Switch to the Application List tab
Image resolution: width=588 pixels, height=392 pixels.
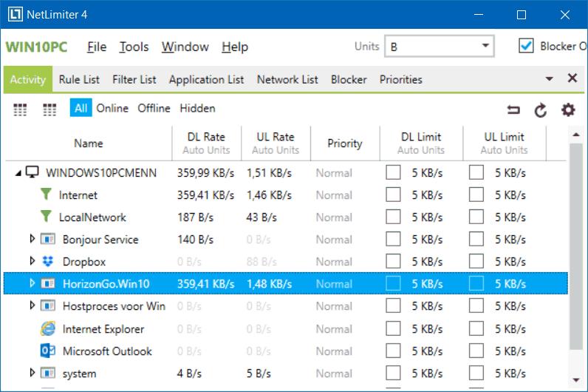pos(206,80)
